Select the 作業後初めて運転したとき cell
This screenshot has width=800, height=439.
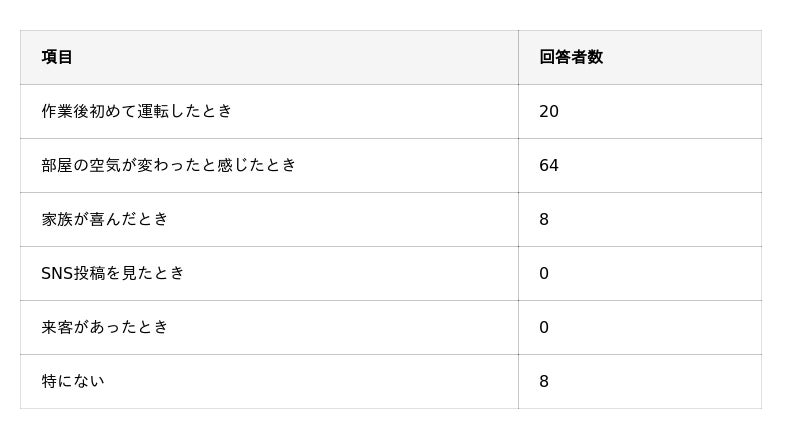137,111
